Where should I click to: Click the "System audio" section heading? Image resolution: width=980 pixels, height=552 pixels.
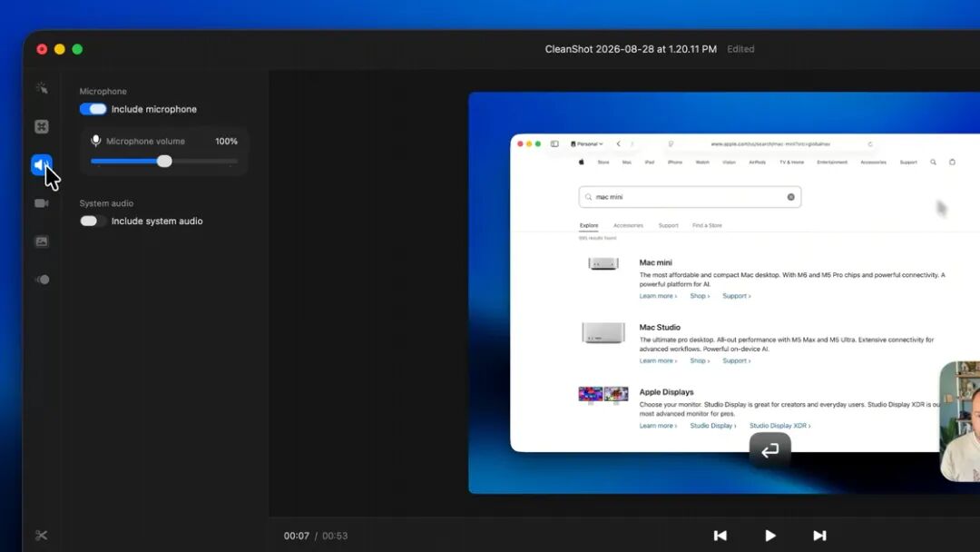click(106, 203)
